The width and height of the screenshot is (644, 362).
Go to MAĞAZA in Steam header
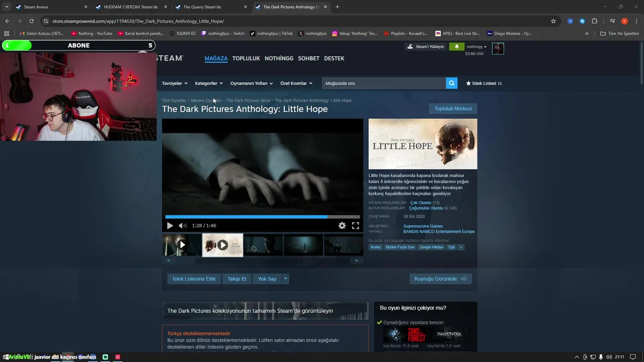click(x=216, y=58)
